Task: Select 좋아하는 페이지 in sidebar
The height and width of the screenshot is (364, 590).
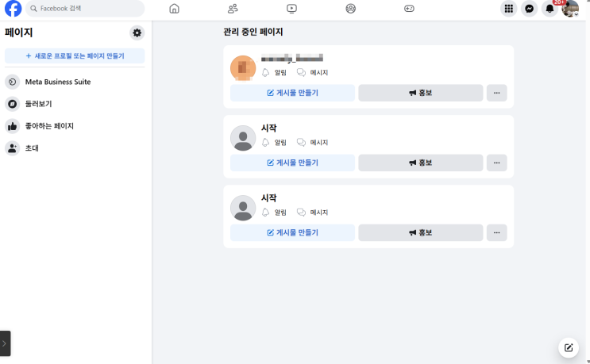Action: [x=49, y=125]
